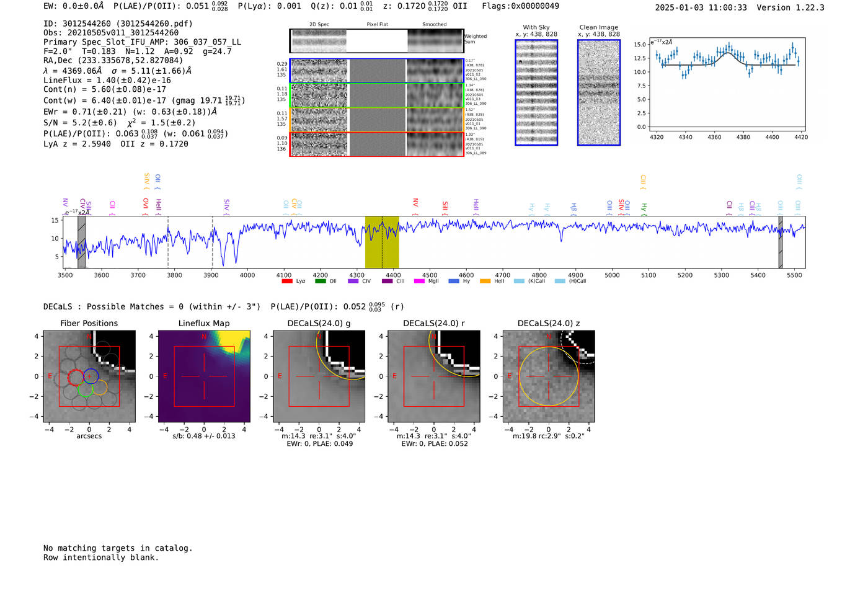Click the blue fiber circle in Fiber Positions
Image resolution: width=868 pixels, height=591 pixels.
tap(91, 376)
